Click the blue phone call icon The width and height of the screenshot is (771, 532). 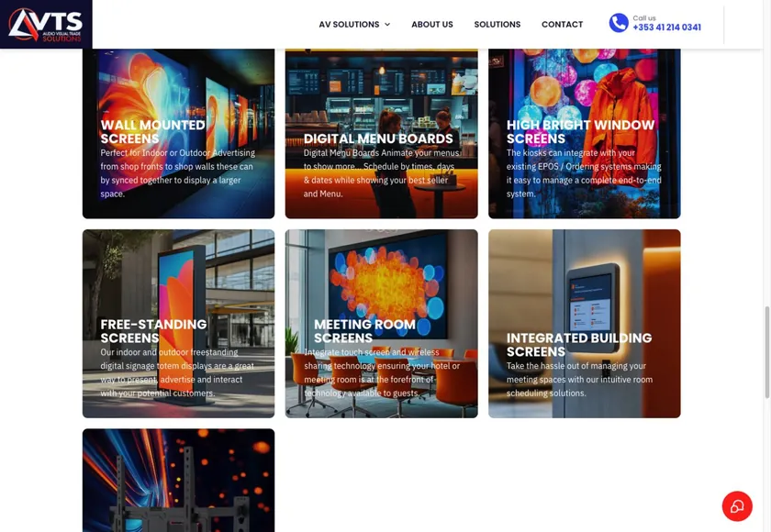pyautogui.click(x=619, y=23)
